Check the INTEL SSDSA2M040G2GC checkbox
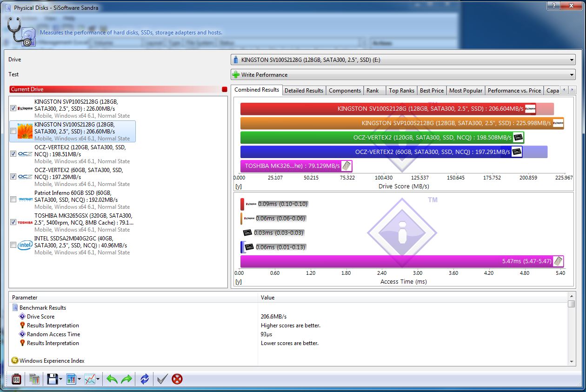Viewport: 586px width, 392px height. (x=13, y=245)
